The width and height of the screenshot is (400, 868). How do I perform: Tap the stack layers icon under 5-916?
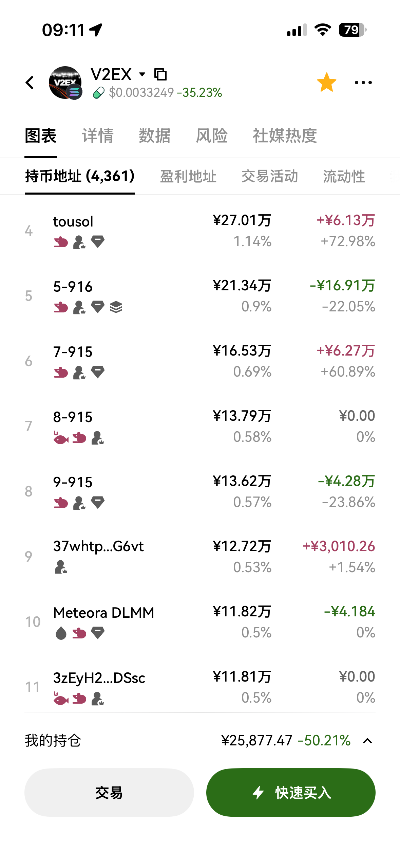tap(116, 307)
